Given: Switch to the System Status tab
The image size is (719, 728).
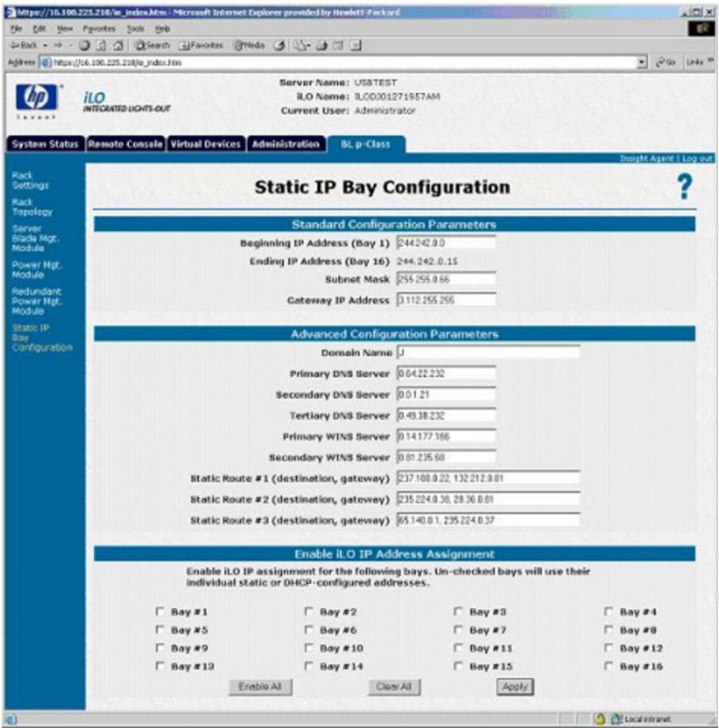Looking at the screenshot, I should (45, 144).
